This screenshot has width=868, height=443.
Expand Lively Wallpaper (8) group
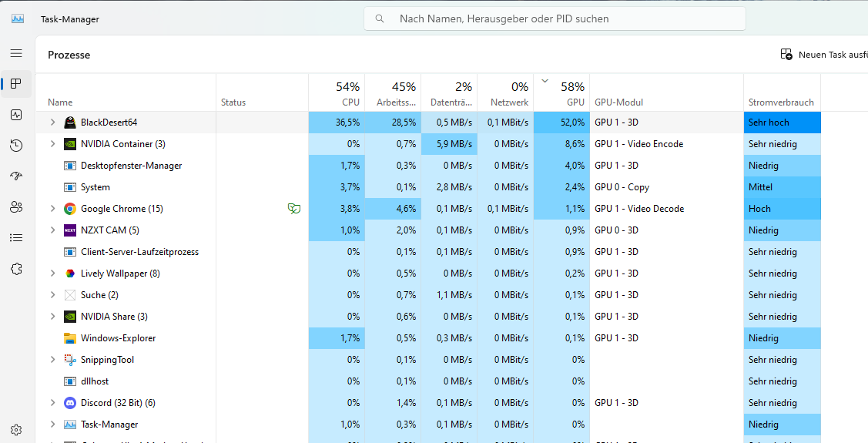pos(52,274)
